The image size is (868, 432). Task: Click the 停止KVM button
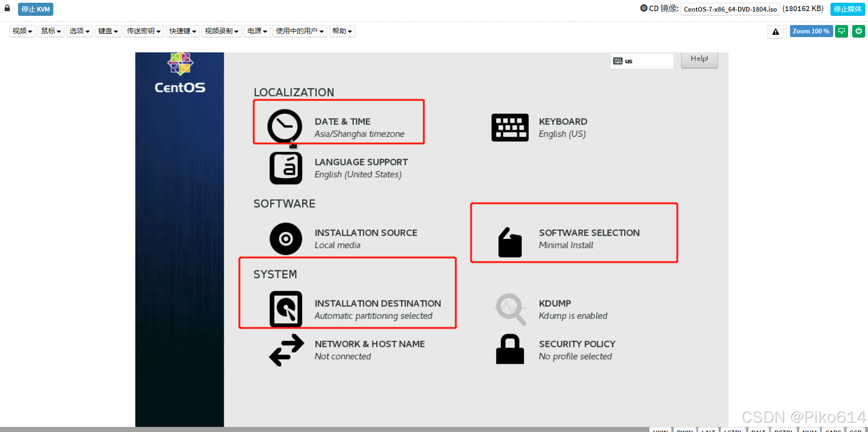pos(35,9)
